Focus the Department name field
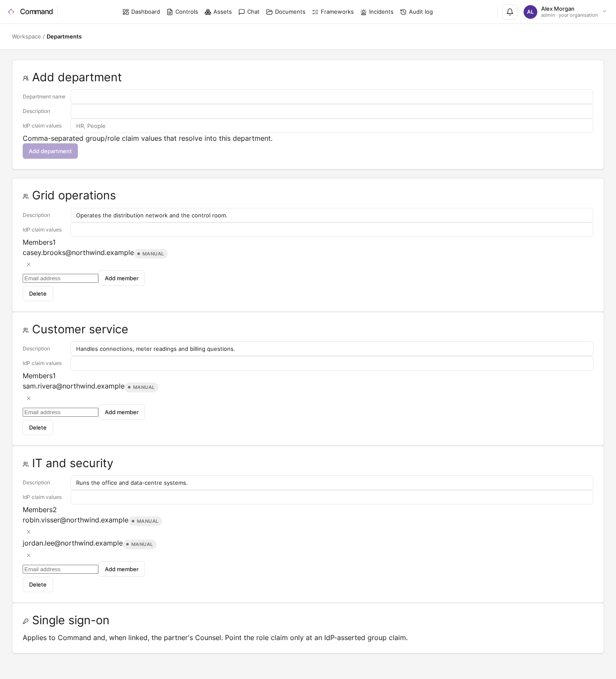 pos(332,97)
